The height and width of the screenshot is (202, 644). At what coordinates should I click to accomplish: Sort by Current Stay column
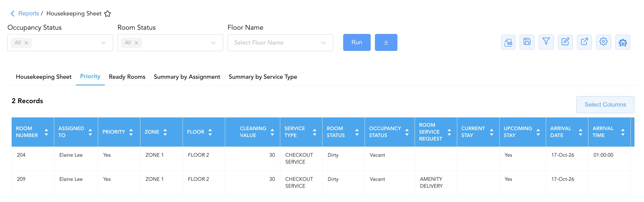click(x=492, y=132)
